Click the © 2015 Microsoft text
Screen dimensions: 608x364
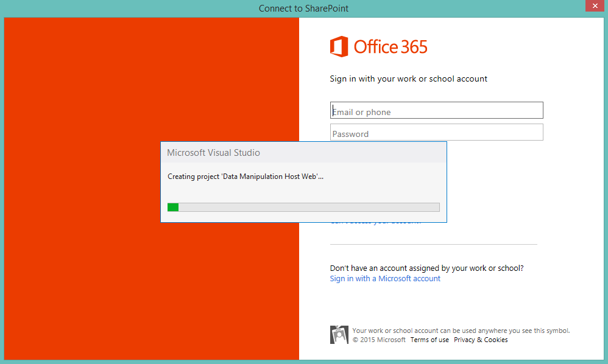pyautogui.click(x=379, y=340)
